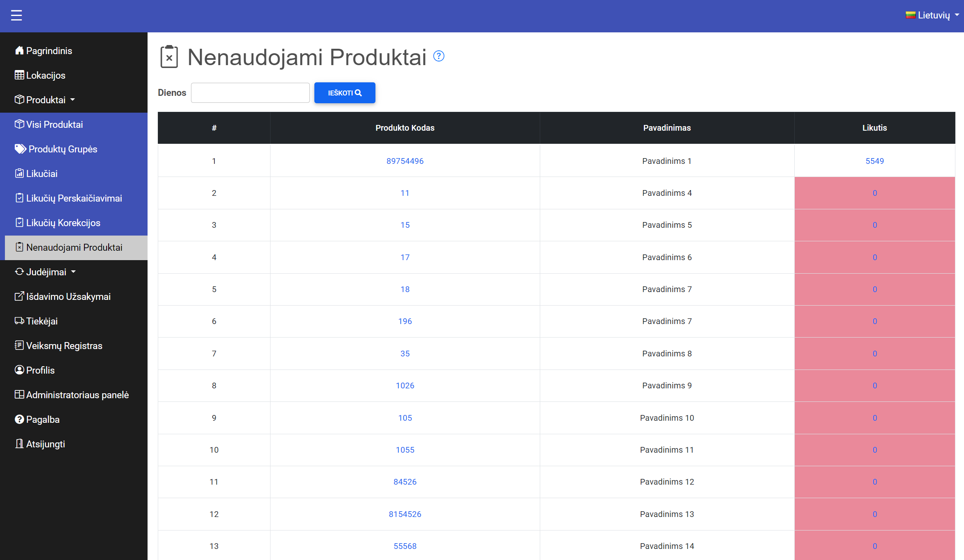Go to Visi Produktai menu item
This screenshot has width=964, height=560.
(x=54, y=124)
